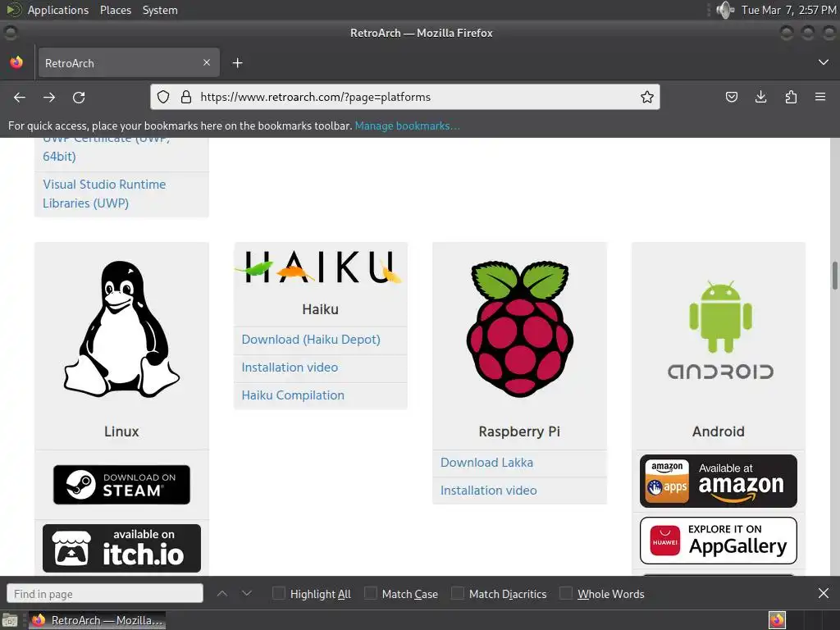Enable Whole Words checkbox
The width and height of the screenshot is (840, 630).
click(566, 593)
